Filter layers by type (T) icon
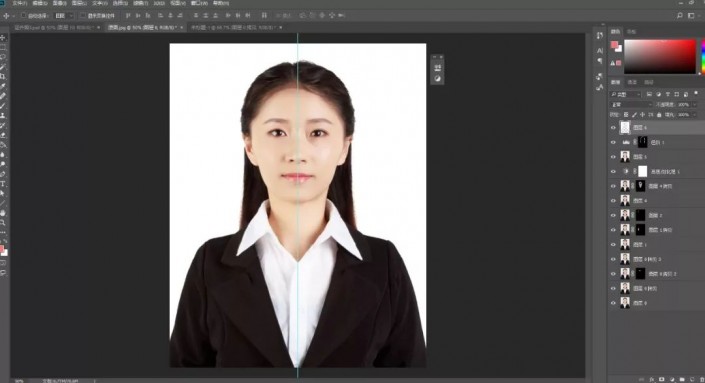Screen dimensions: 705x383 pos(668,94)
